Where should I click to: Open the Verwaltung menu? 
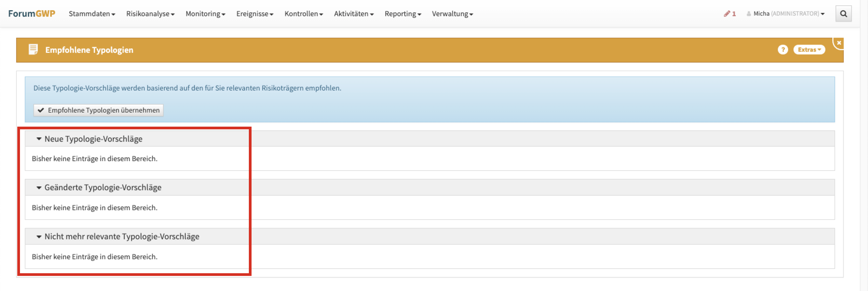tap(452, 14)
